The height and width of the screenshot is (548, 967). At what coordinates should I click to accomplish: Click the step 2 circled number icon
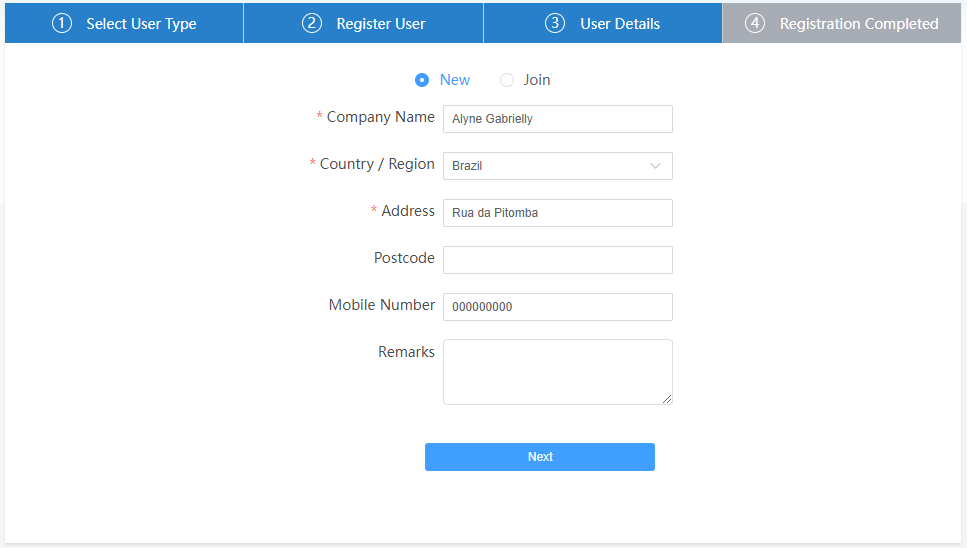tap(312, 23)
